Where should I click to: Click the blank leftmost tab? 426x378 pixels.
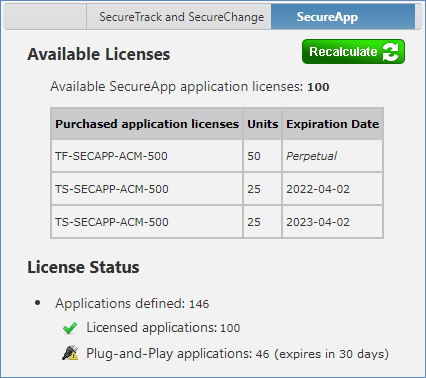pyautogui.click(x=46, y=17)
